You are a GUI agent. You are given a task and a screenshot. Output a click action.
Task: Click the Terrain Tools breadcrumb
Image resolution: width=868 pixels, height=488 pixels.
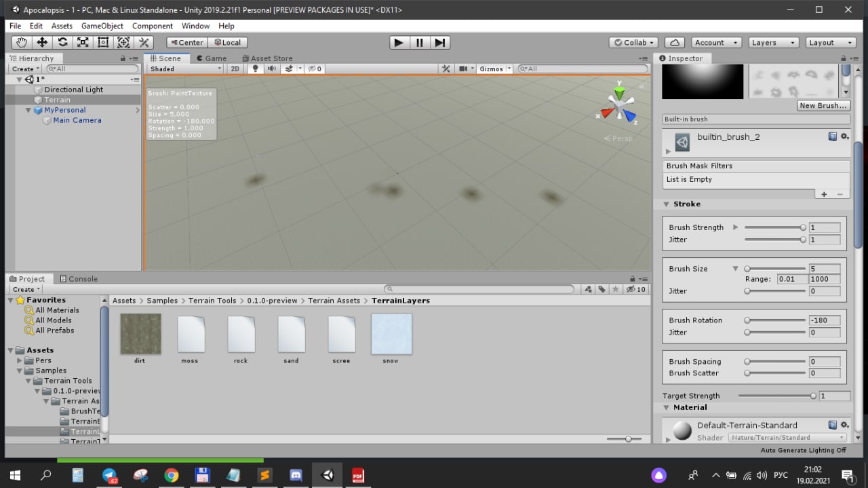(x=212, y=301)
